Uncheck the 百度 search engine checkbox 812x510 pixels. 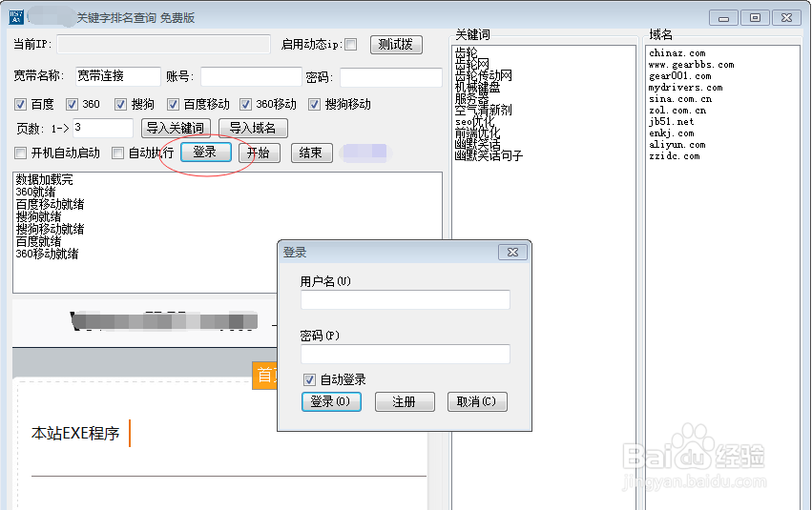tap(20, 105)
